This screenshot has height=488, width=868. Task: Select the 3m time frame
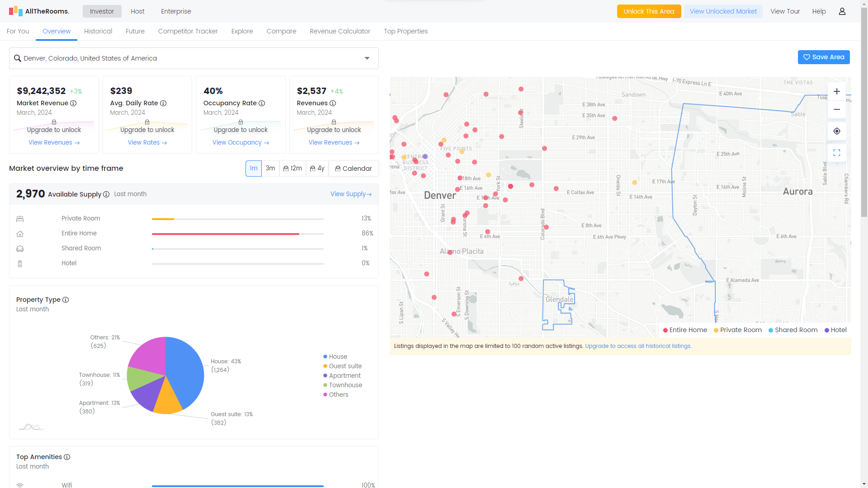click(270, 168)
